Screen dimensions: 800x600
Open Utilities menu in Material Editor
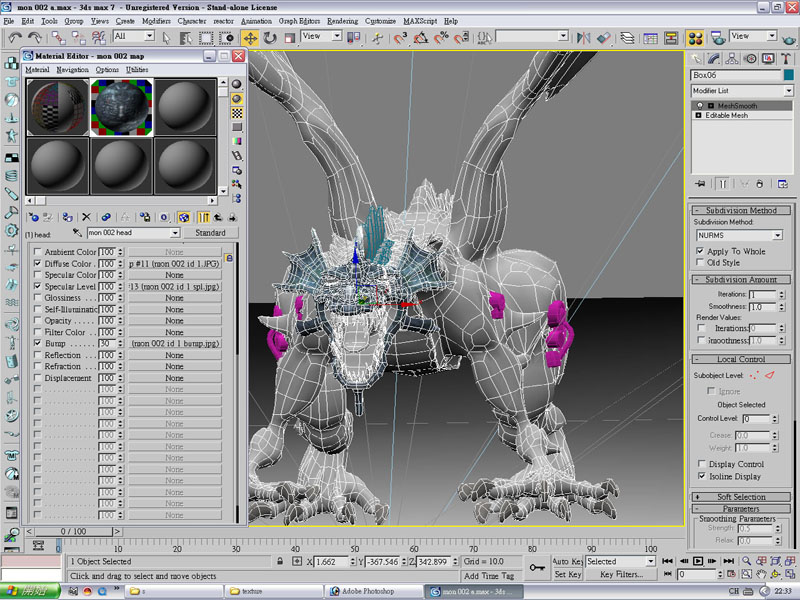(x=137, y=69)
